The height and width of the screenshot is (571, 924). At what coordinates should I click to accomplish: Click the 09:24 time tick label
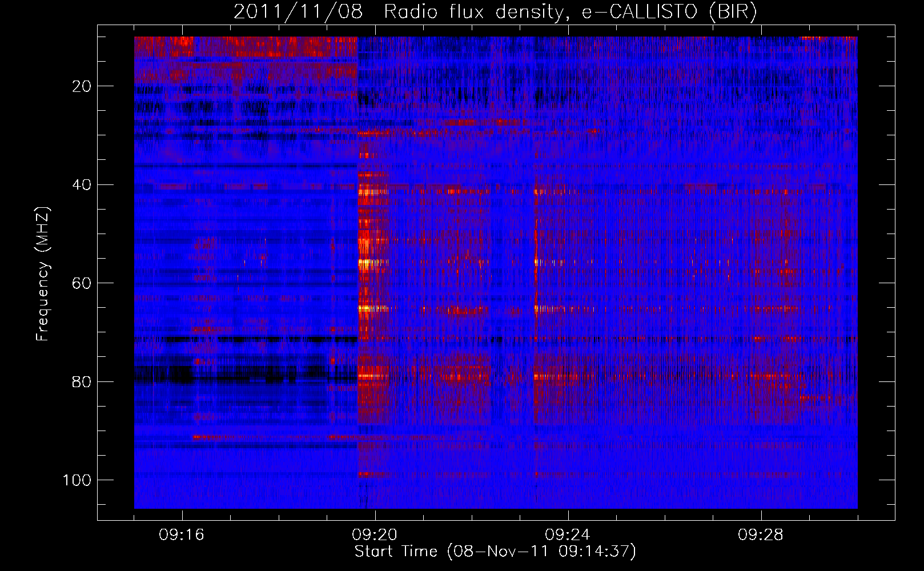[x=568, y=535]
